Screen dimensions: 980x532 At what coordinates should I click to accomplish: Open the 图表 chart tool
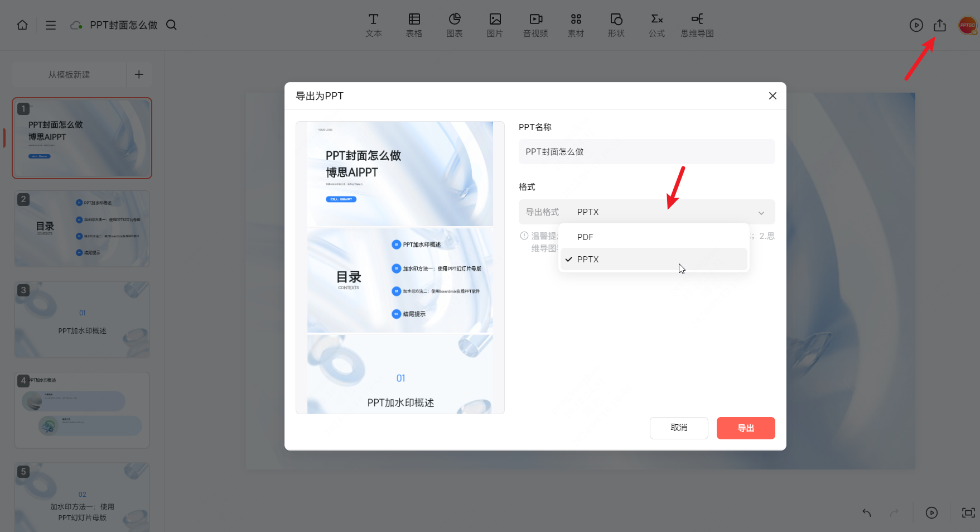click(454, 25)
